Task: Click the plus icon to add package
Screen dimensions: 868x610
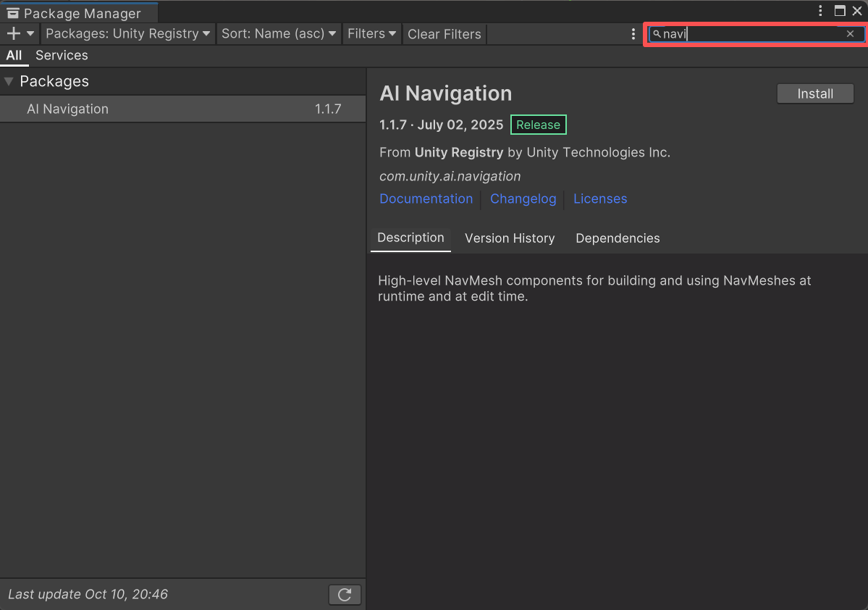Action: (x=14, y=34)
